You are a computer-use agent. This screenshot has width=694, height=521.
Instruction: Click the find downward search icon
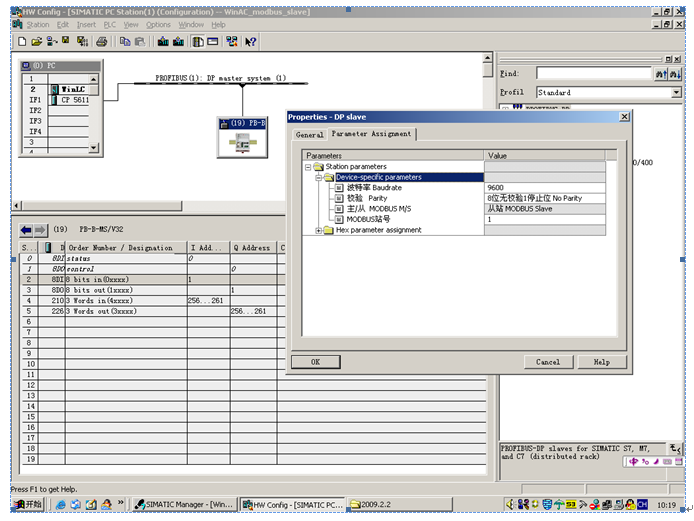tap(675, 73)
